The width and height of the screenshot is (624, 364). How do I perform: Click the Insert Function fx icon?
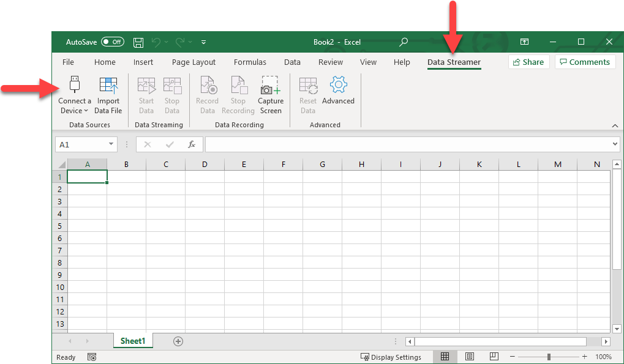click(192, 144)
